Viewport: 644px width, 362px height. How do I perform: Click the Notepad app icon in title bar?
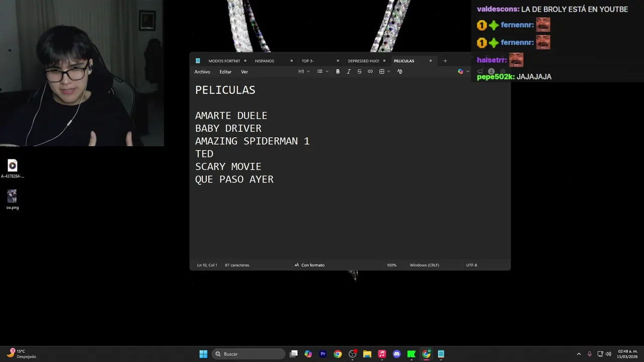198,61
